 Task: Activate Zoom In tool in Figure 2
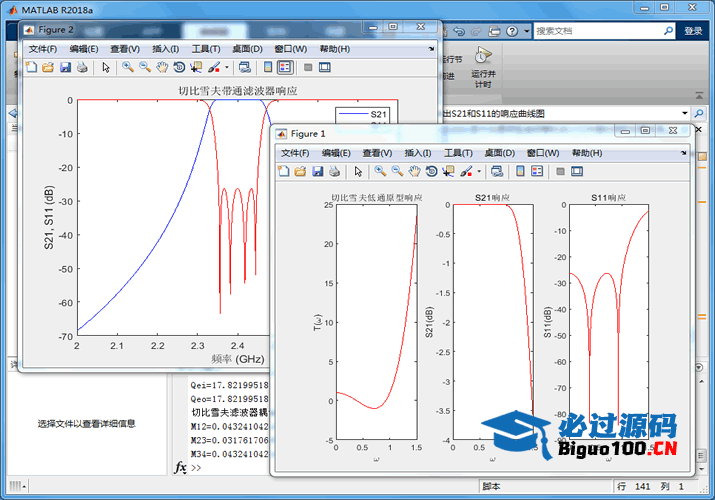pyautogui.click(x=128, y=67)
